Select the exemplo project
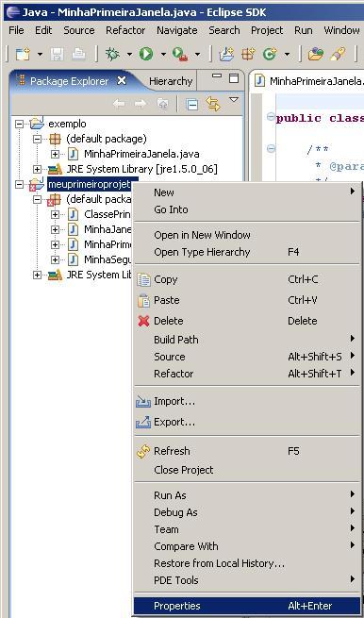 (x=67, y=124)
